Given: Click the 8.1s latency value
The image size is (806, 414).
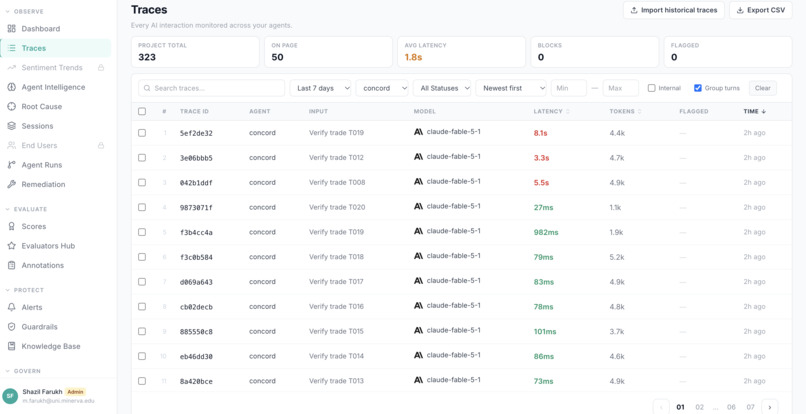Looking at the screenshot, I should (541, 133).
